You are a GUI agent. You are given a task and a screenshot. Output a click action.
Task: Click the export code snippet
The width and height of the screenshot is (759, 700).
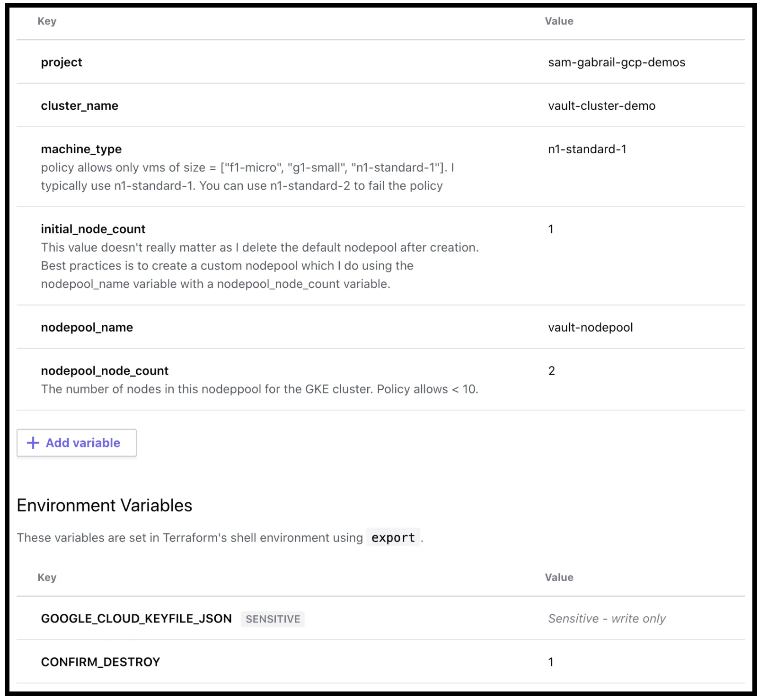coord(393,538)
